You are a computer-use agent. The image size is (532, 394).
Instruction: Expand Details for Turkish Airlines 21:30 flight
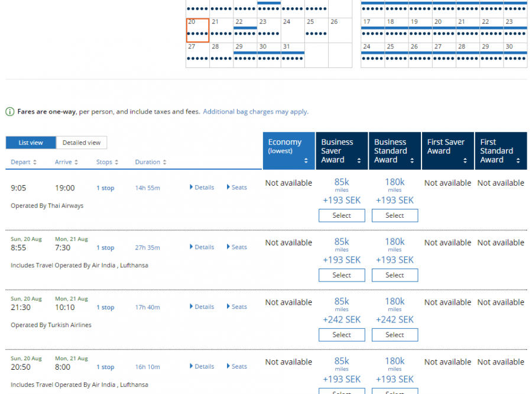pos(202,307)
